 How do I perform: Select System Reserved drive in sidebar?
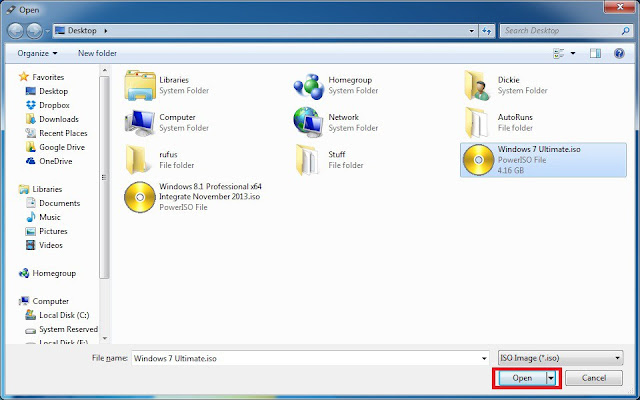pos(61,329)
